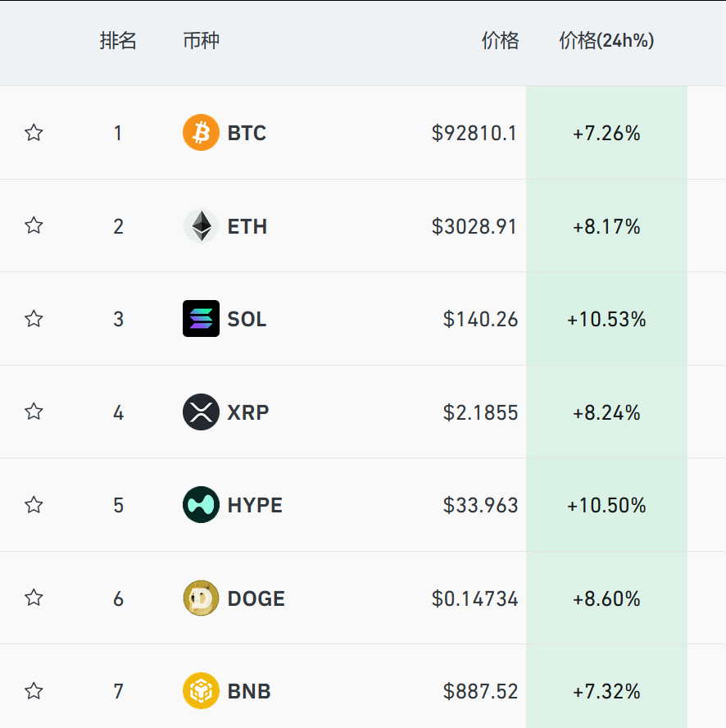Click the Bitcoin coin logo
The height and width of the screenshot is (728, 726).
(201, 133)
